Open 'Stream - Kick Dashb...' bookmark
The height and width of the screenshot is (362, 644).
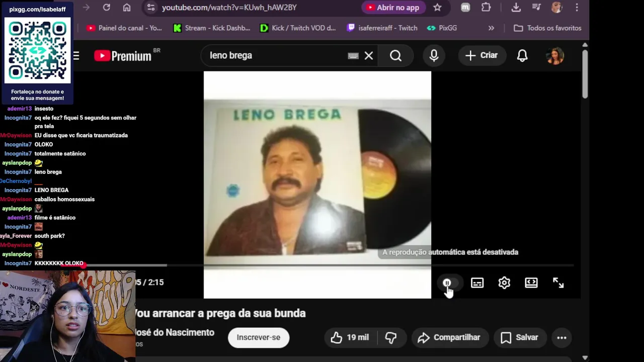[x=211, y=28]
